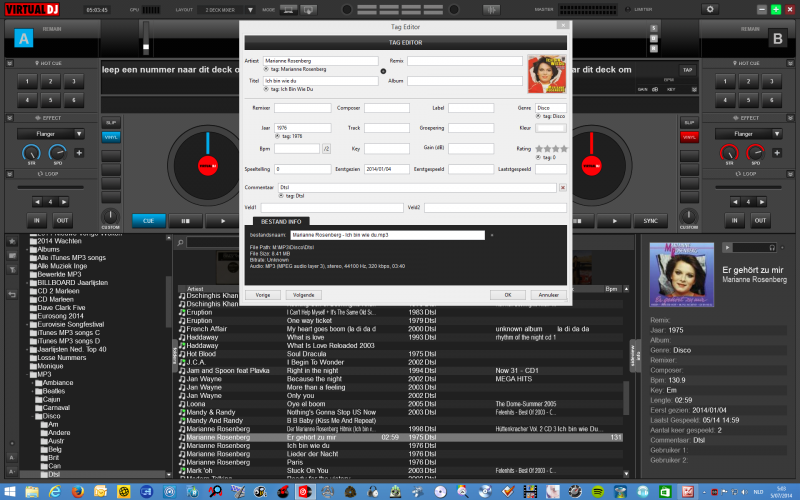Open Spotify from the taskbar
The image size is (800, 500).
(597, 491)
